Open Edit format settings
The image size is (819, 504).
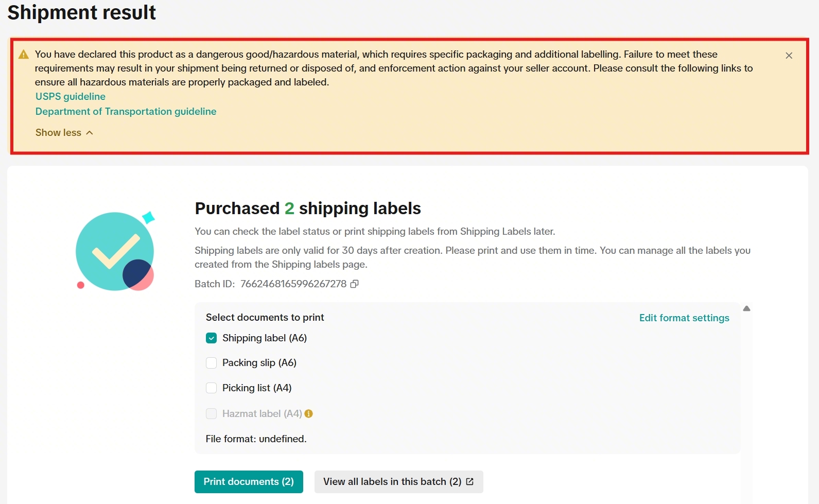click(684, 318)
